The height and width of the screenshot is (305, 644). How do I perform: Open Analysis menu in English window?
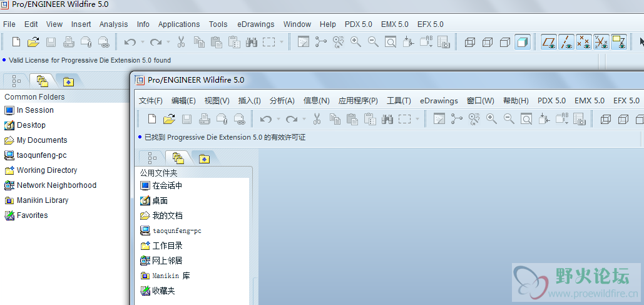113,24
